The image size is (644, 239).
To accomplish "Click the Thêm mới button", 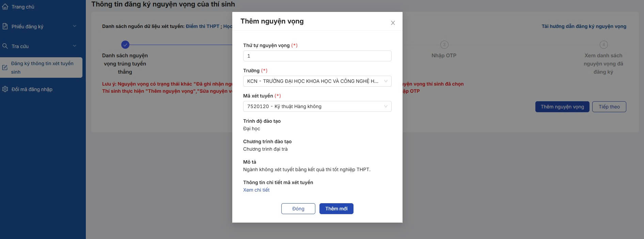I will coord(336,209).
